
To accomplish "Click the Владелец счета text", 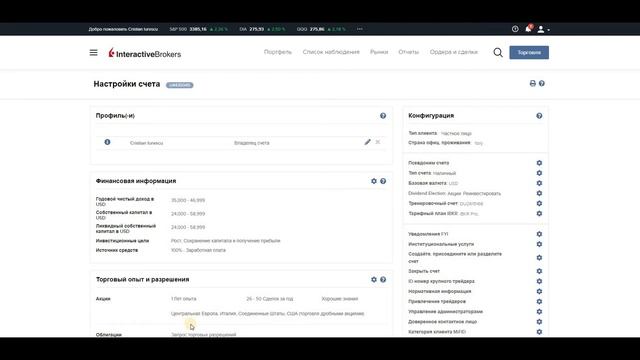I will (x=251, y=143).
